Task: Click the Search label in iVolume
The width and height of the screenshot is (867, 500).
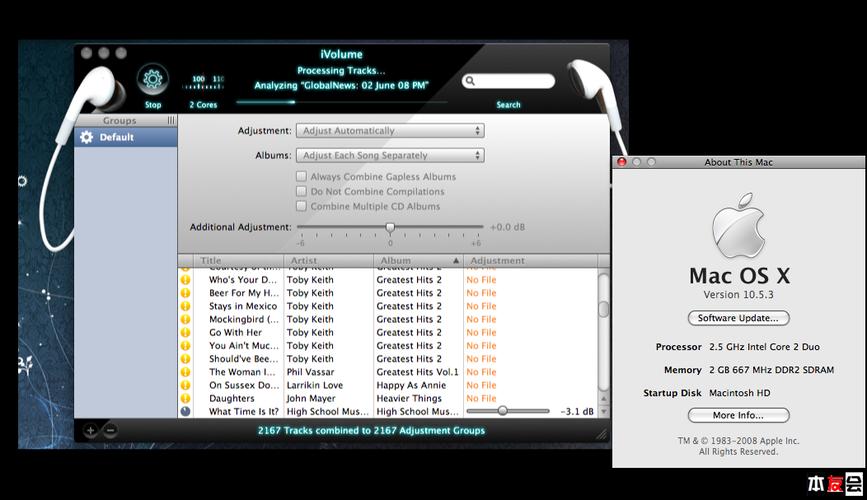Action: 508,105
